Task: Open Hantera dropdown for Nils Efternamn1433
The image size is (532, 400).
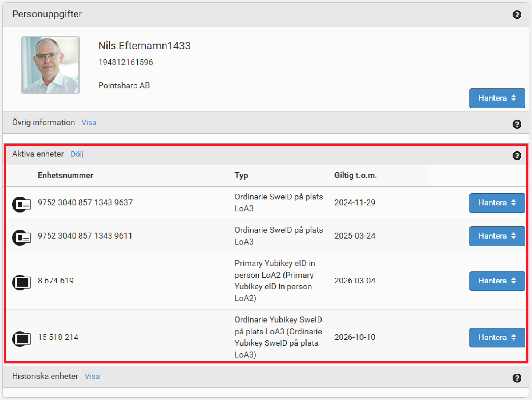Action: pos(497,98)
